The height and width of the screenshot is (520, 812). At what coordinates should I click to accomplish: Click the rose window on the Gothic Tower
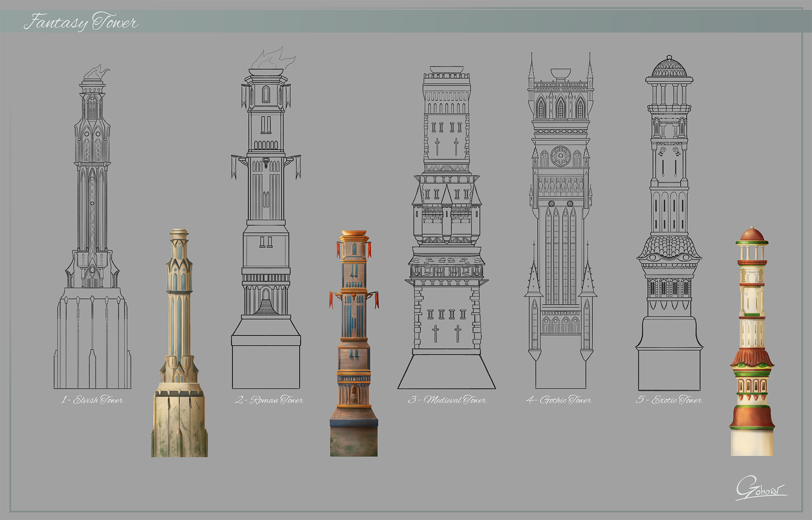click(x=560, y=156)
